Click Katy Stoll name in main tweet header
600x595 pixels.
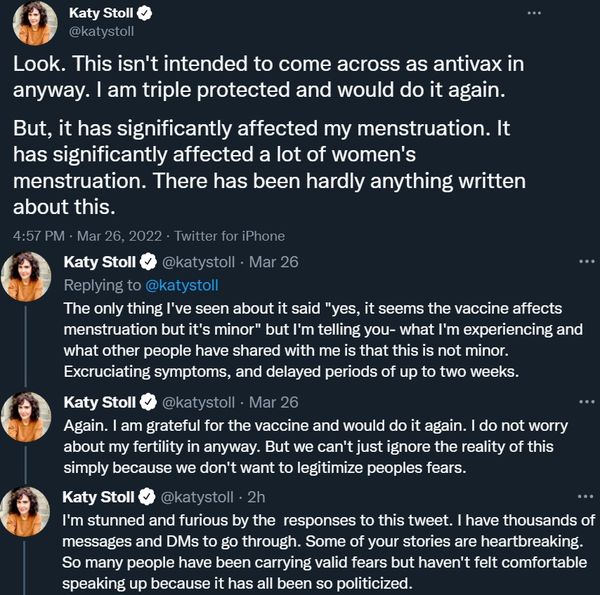tap(101, 13)
